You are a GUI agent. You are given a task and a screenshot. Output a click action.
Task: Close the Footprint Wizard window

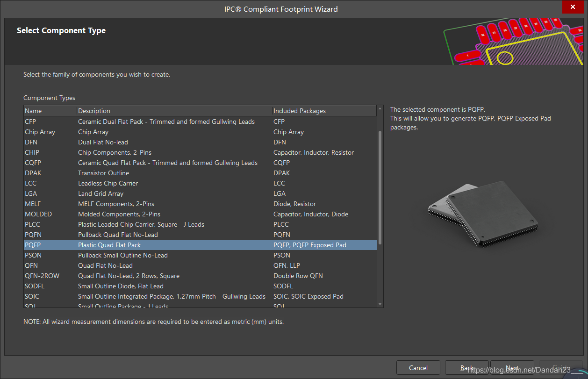[x=572, y=7]
